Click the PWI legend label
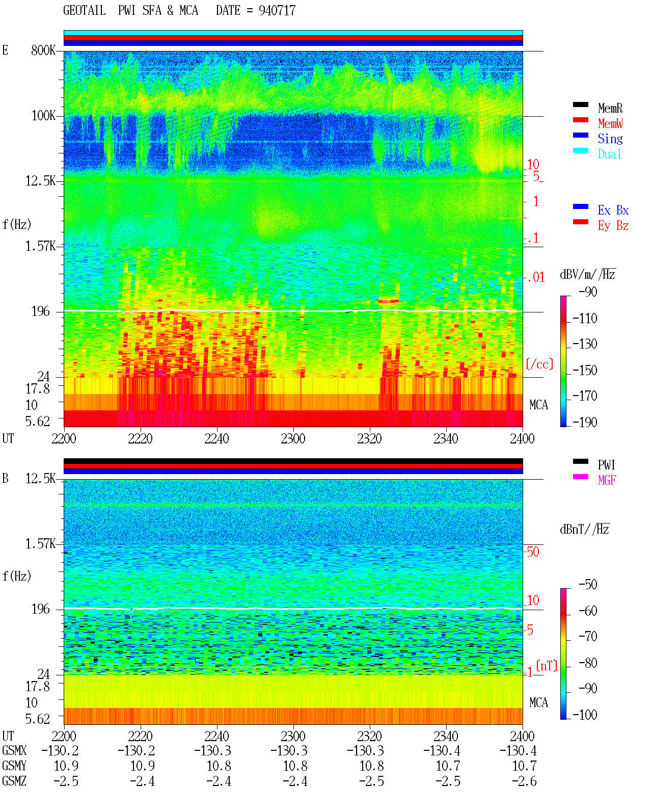652x812 pixels. [x=607, y=465]
